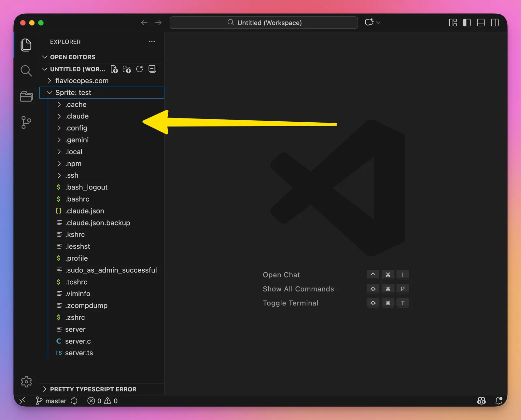The height and width of the screenshot is (420, 521).
Task: Toggle the bottom panel
Action: pos(481,22)
